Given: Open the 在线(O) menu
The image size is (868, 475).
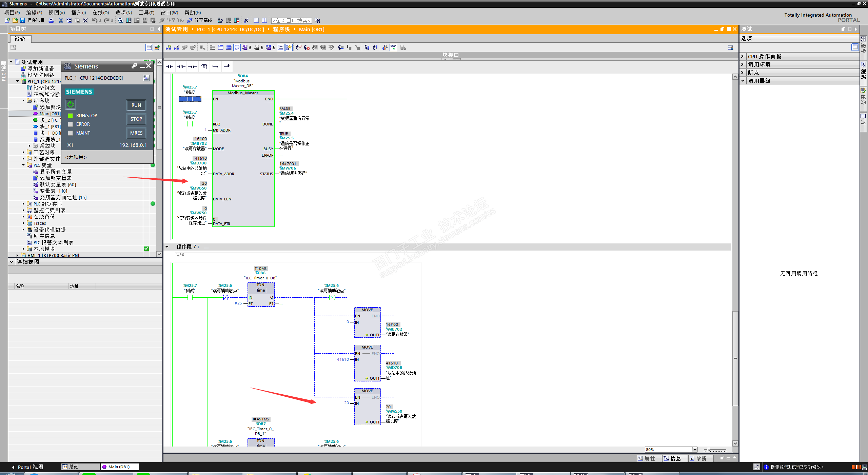Looking at the screenshot, I should pos(100,13).
